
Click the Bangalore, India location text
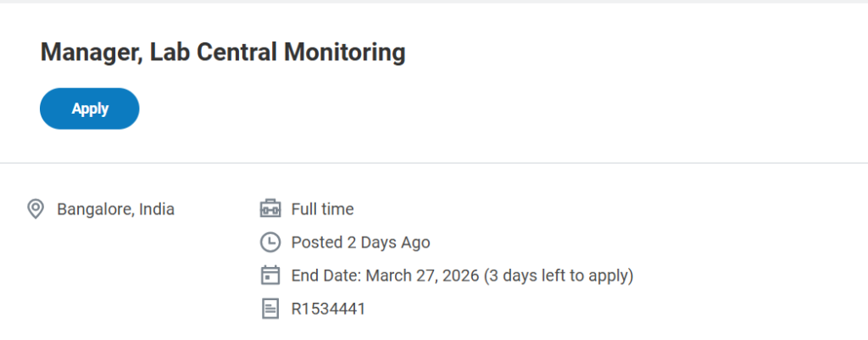pyautogui.click(x=115, y=209)
